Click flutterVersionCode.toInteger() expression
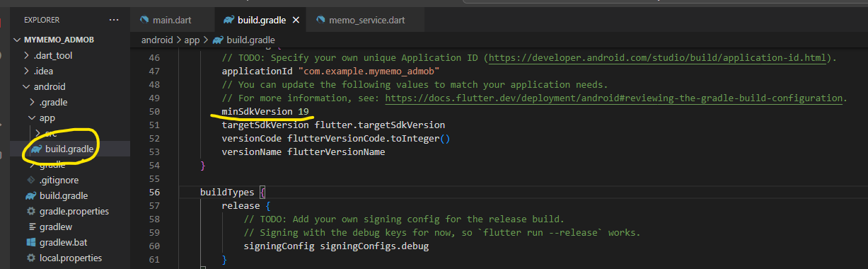 click(369, 138)
